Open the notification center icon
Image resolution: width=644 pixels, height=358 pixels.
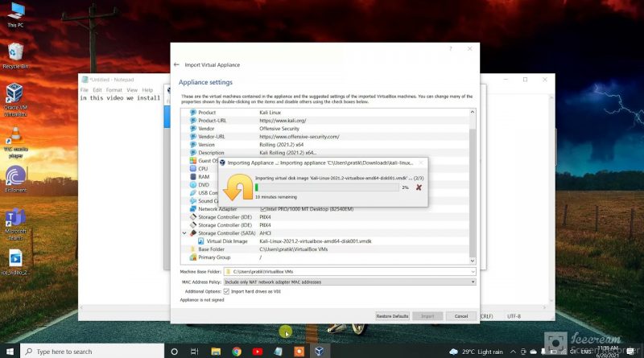point(631,352)
